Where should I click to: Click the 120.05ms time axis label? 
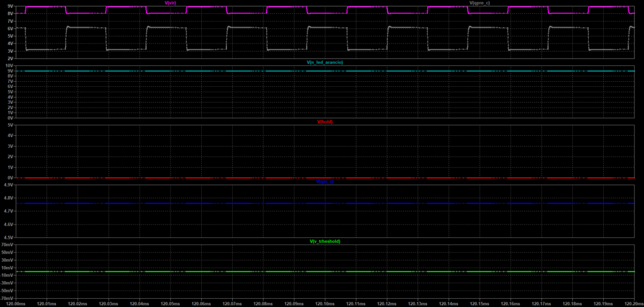click(x=170, y=304)
